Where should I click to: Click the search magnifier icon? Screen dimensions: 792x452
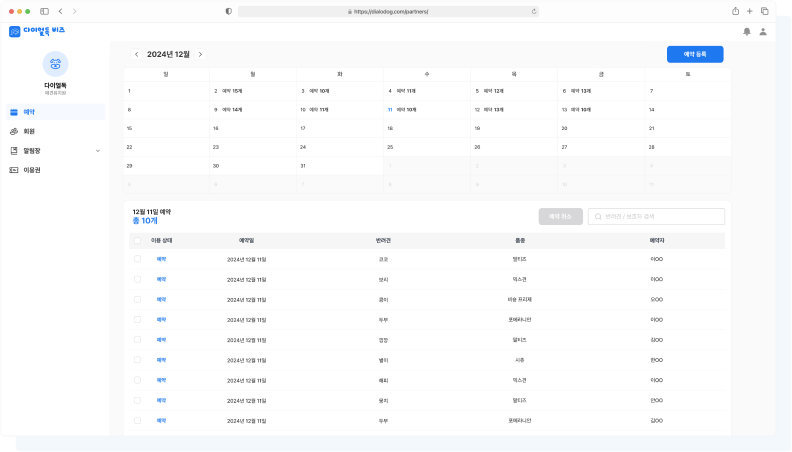[x=598, y=217]
